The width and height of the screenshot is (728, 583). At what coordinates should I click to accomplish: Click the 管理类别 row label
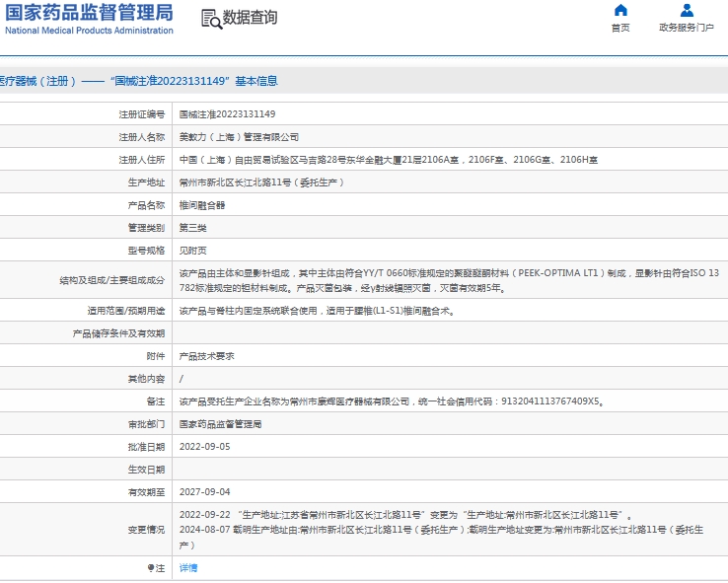click(x=146, y=228)
